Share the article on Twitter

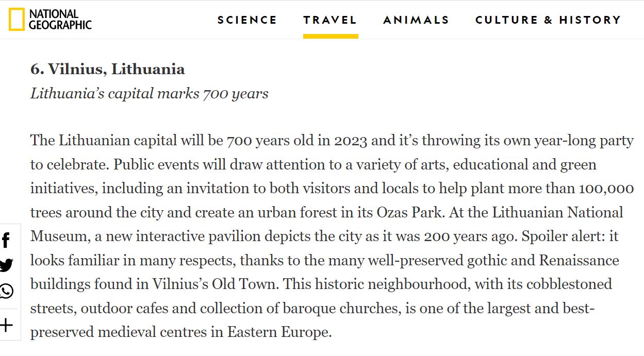[6, 265]
